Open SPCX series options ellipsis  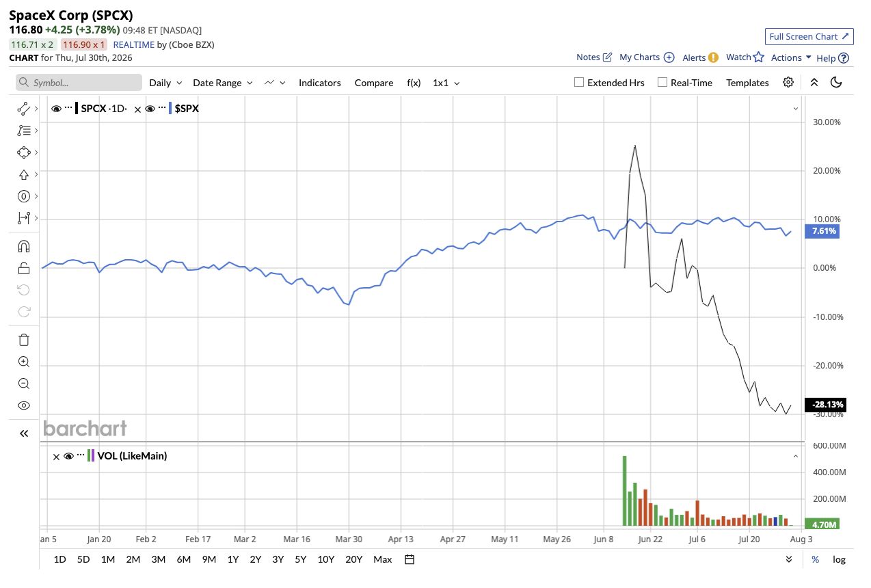(x=68, y=108)
